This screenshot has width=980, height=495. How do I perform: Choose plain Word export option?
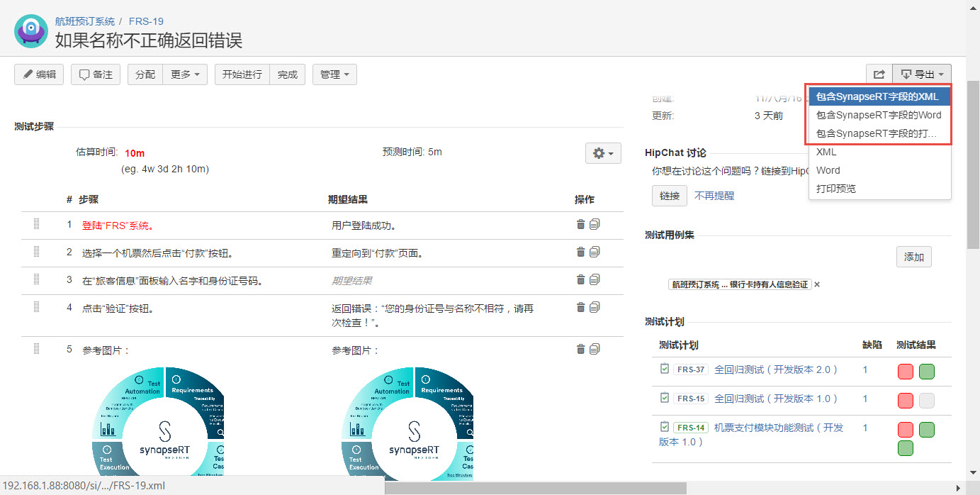coord(879,170)
